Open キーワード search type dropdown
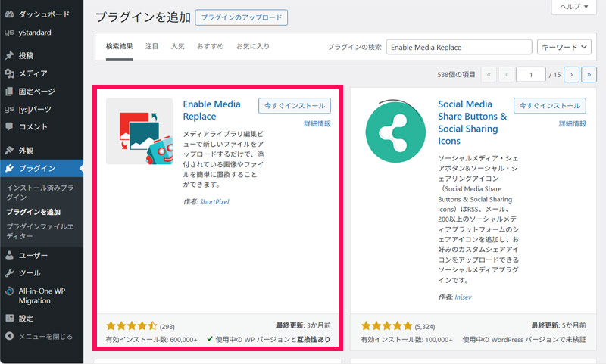Screen dimensions: 606x364 click(564, 47)
